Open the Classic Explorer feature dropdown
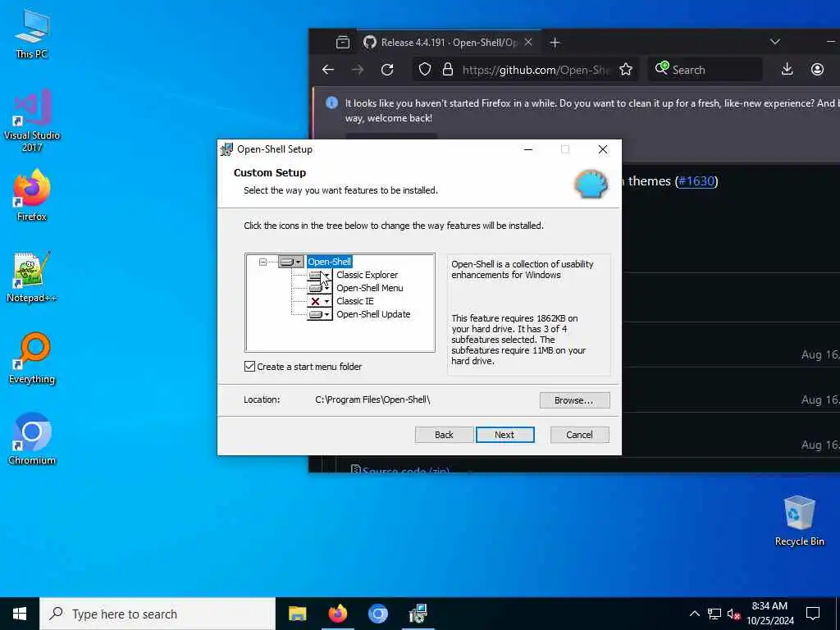 320,275
